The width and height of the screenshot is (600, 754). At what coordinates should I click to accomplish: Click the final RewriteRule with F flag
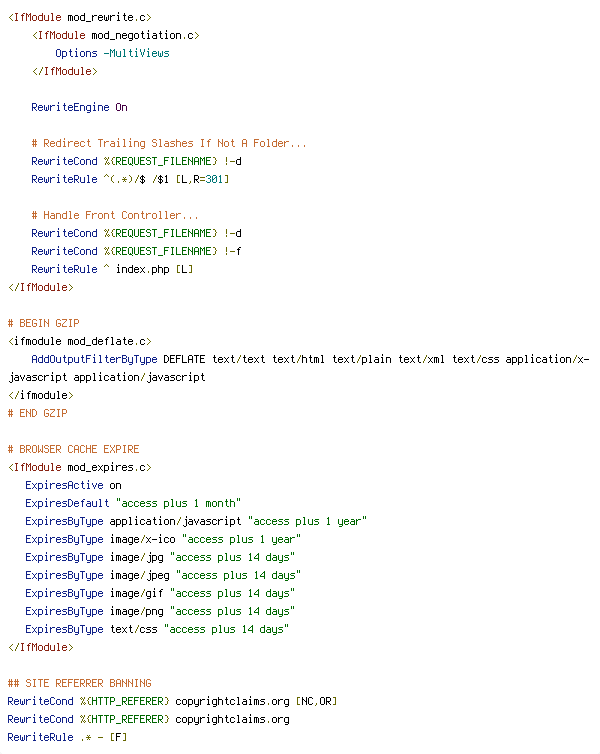pos(67,738)
